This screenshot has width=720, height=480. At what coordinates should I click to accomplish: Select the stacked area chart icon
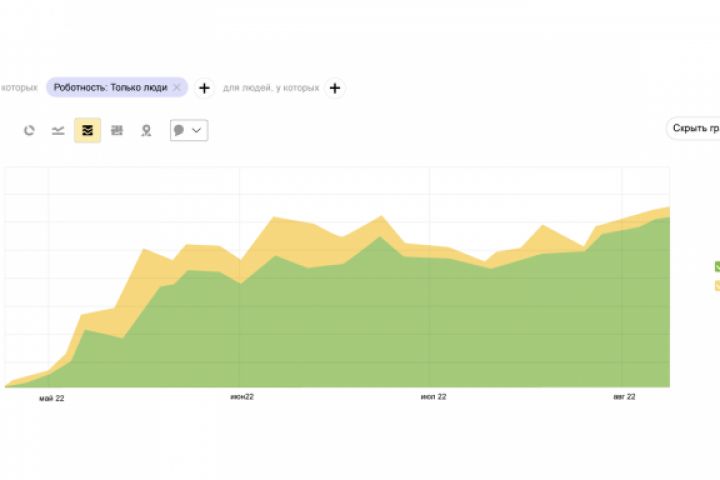coord(88,130)
